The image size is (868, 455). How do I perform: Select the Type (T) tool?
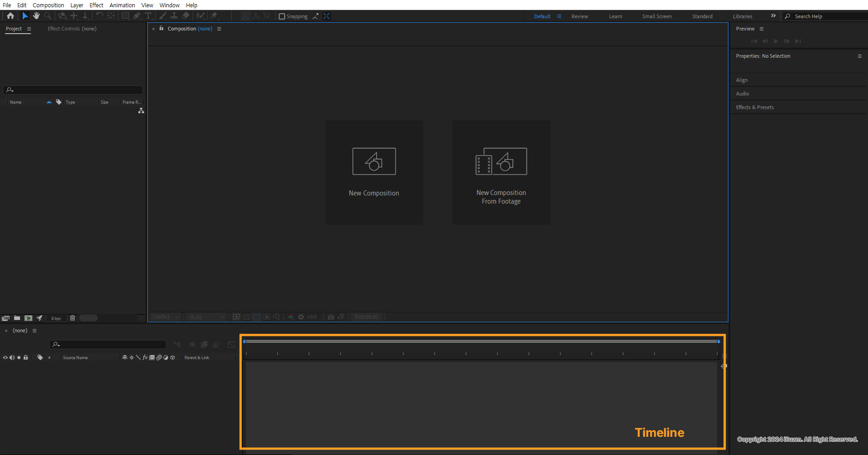point(148,16)
